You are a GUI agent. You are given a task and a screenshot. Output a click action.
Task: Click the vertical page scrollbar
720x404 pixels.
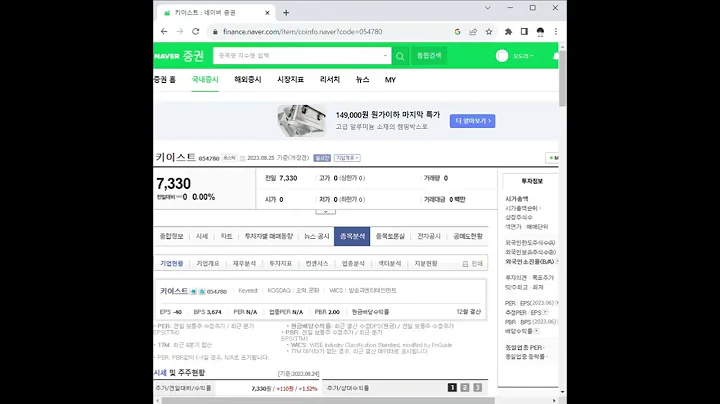pyautogui.click(x=562, y=78)
